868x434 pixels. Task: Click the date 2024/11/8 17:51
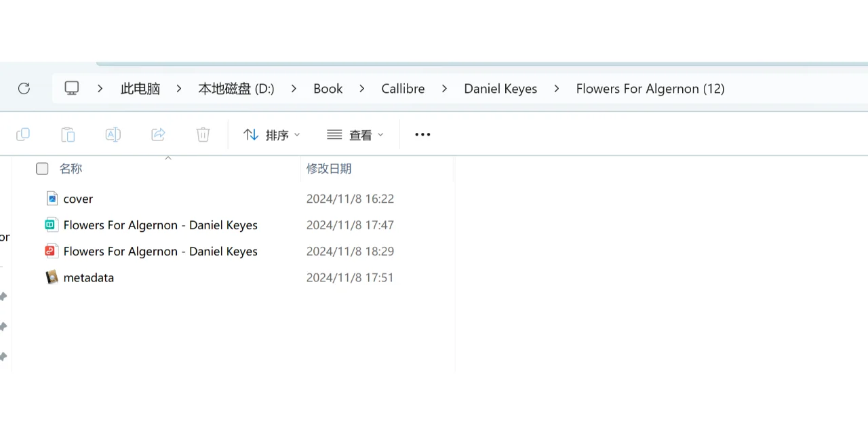[x=350, y=277]
